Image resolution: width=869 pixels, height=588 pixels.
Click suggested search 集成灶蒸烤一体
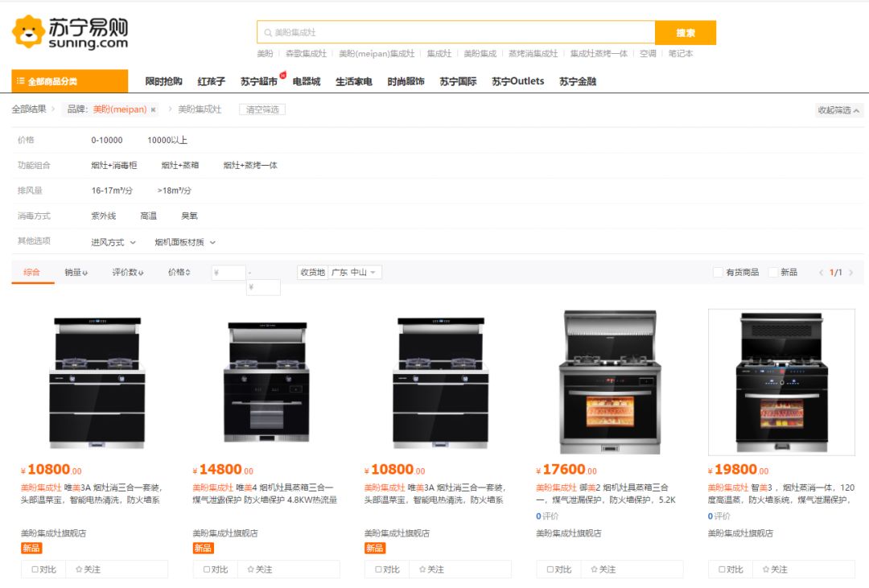pyautogui.click(x=599, y=54)
